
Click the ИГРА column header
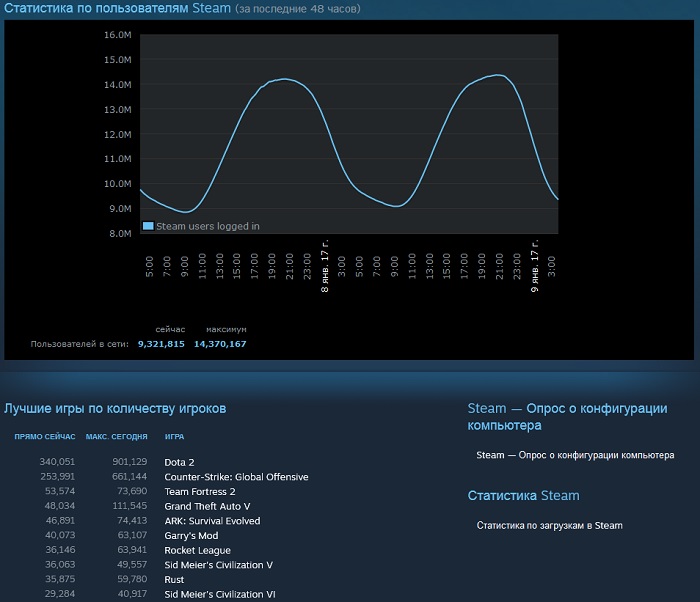point(174,437)
